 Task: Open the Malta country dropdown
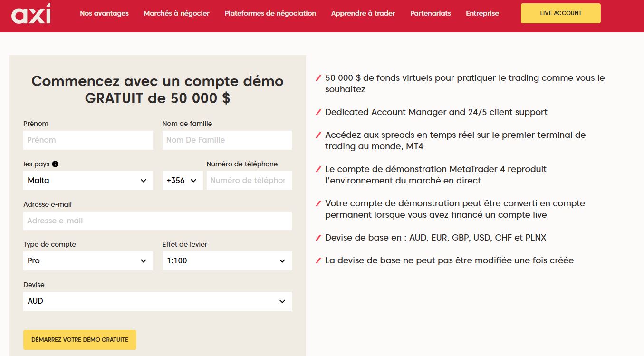(88, 180)
